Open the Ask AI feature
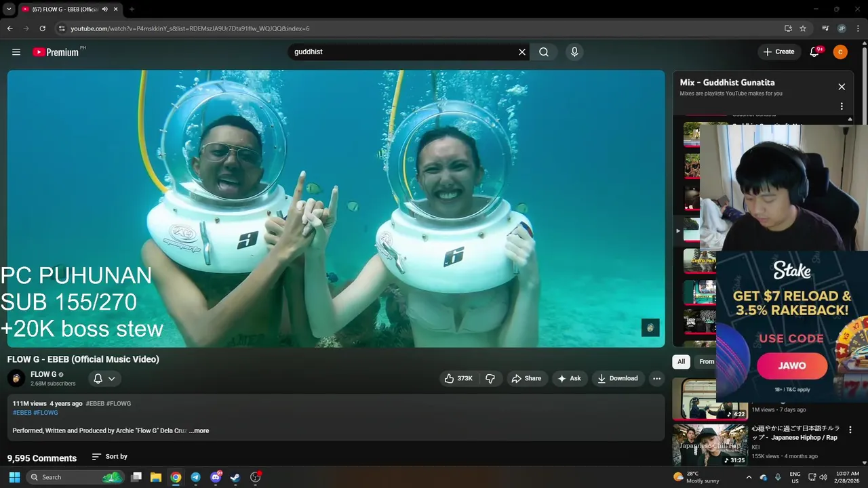The width and height of the screenshot is (868, 488). click(570, 378)
